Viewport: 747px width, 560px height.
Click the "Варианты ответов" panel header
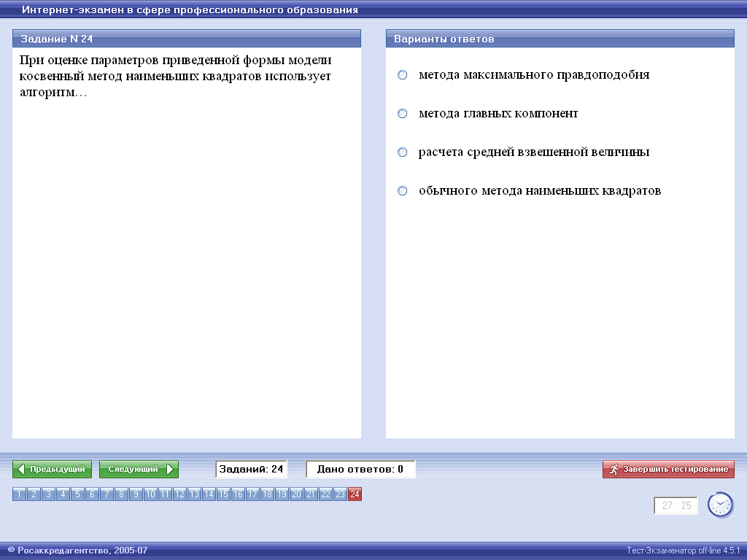(x=560, y=39)
